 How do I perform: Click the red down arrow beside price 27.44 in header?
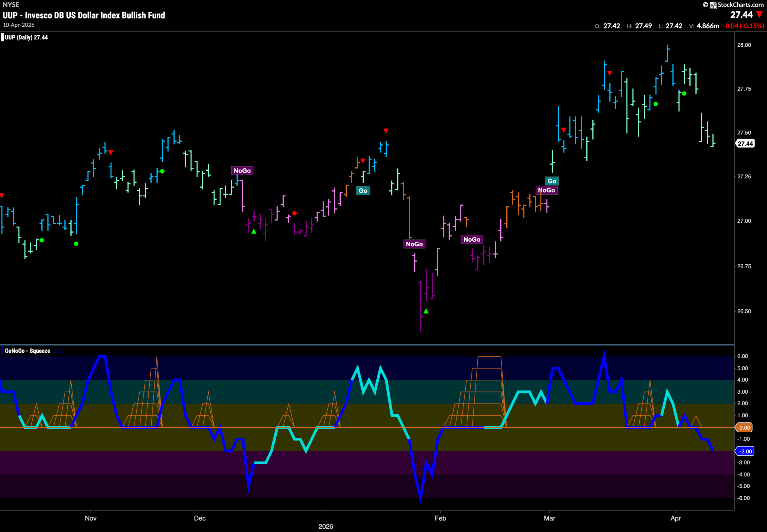[759, 15]
